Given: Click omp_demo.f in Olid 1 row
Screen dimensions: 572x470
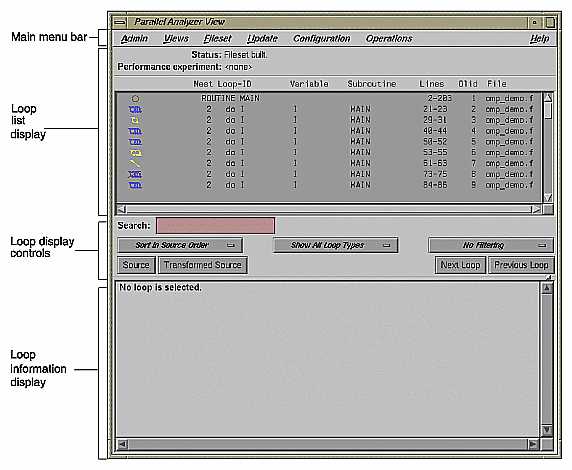Looking at the screenshot, I should click(x=509, y=98).
